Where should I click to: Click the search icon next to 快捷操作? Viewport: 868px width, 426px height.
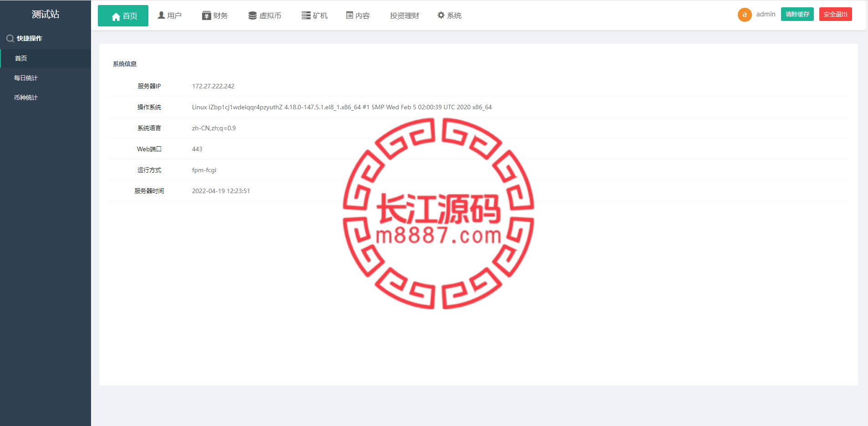[10, 39]
